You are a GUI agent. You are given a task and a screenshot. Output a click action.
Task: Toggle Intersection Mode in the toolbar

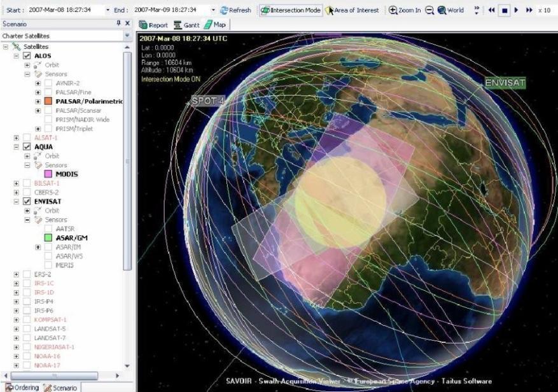[290, 10]
